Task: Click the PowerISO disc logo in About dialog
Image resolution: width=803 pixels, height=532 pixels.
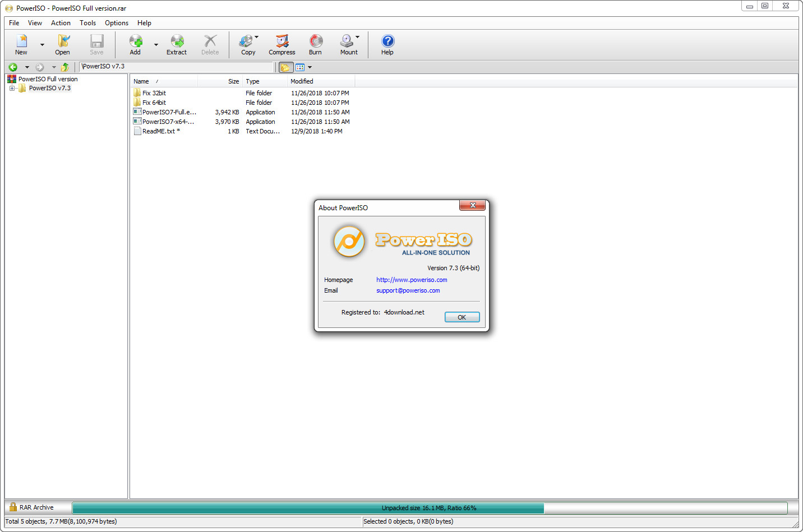Action: click(x=349, y=242)
